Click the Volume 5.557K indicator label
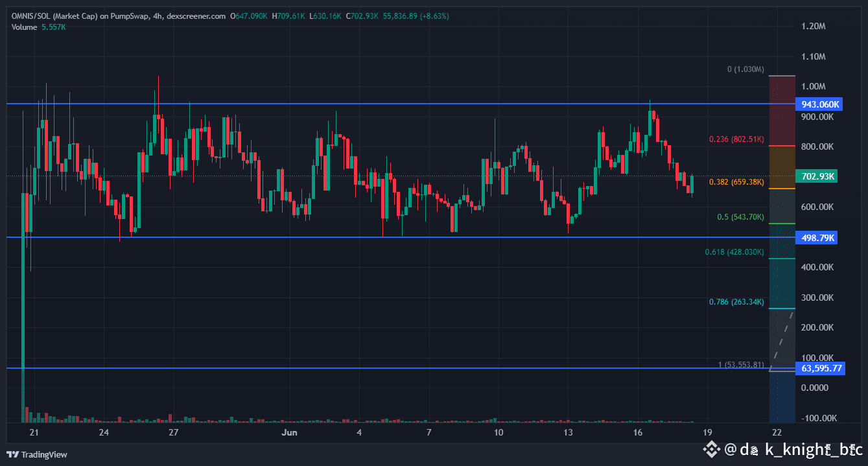The image size is (868, 466). point(38,27)
